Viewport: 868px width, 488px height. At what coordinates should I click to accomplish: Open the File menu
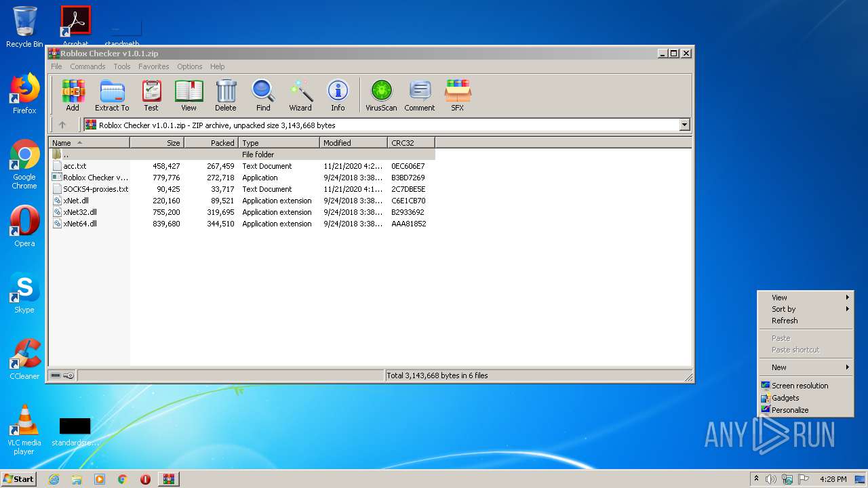coord(56,66)
